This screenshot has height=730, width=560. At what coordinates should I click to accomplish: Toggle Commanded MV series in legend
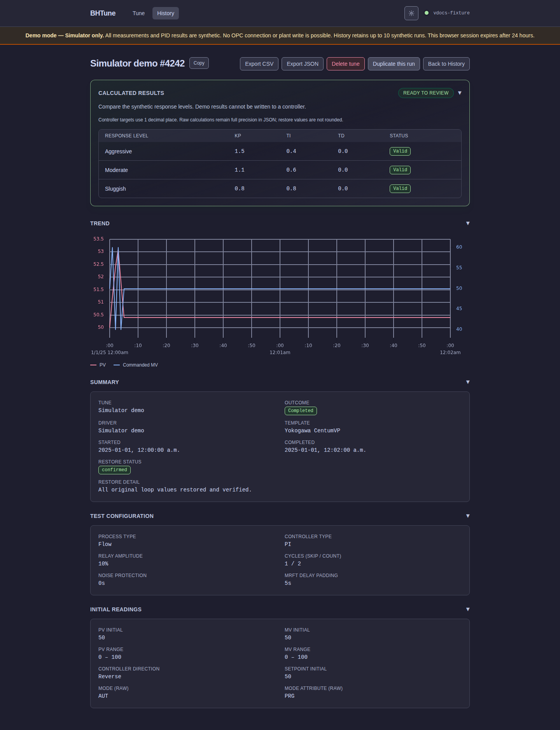point(136,365)
